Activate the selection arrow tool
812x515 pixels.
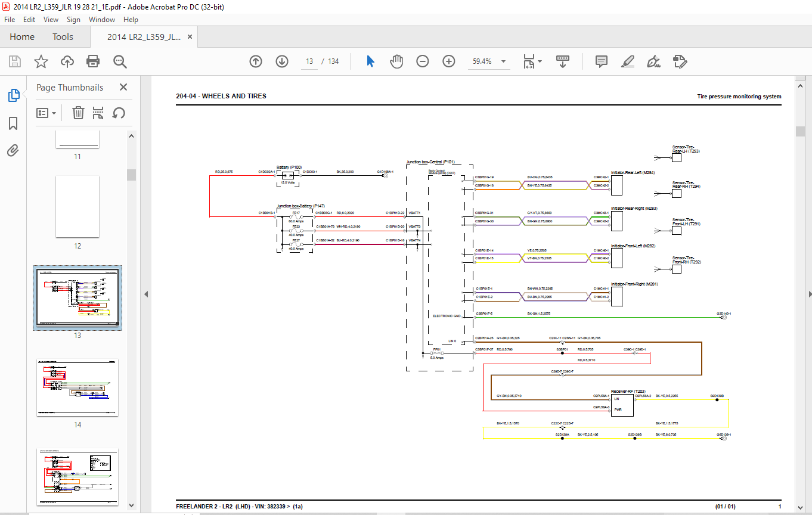coord(370,61)
